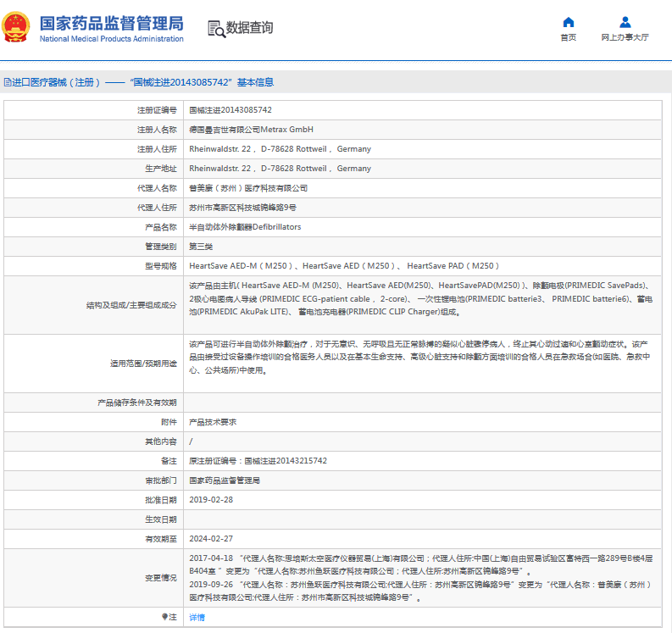Click the 产品名称 row label
The width and height of the screenshot is (672, 633).
[x=161, y=227]
